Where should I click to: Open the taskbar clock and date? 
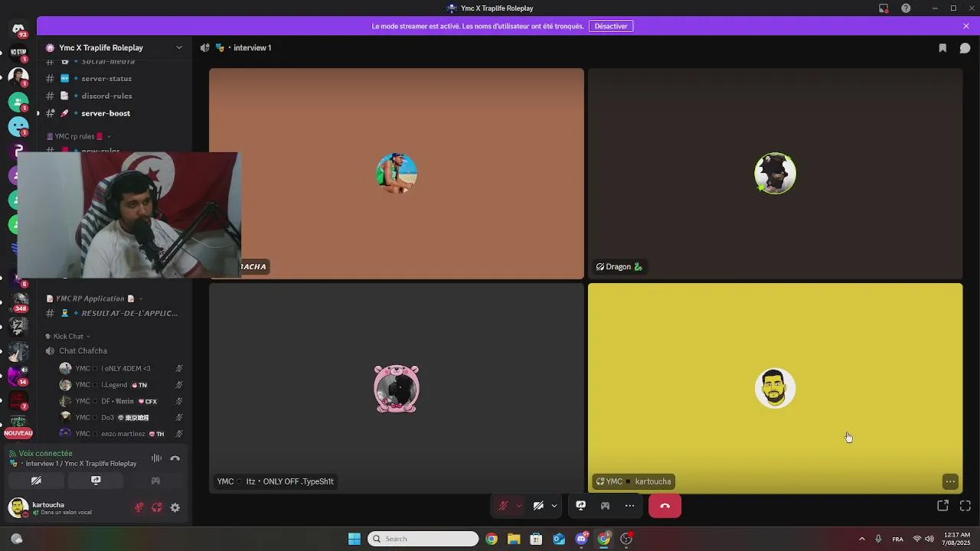pos(956,539)
